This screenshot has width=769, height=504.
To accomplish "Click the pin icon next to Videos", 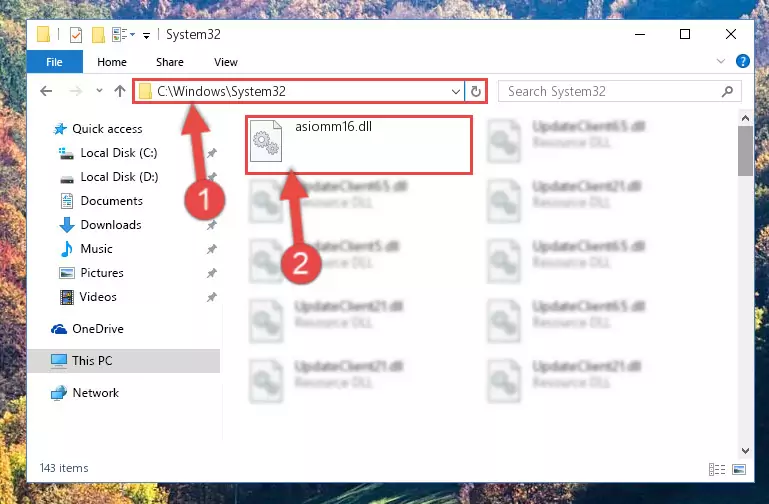I will pos(211,297).
